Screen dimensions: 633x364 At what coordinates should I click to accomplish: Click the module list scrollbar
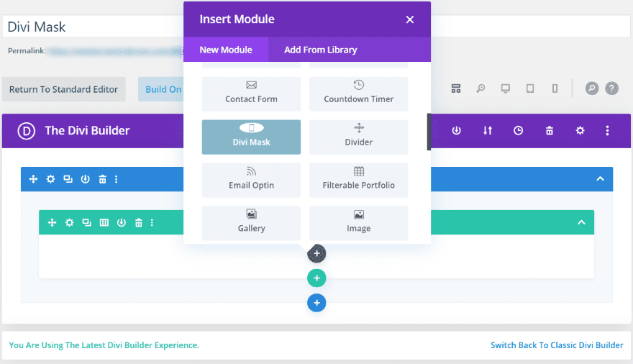429,132
